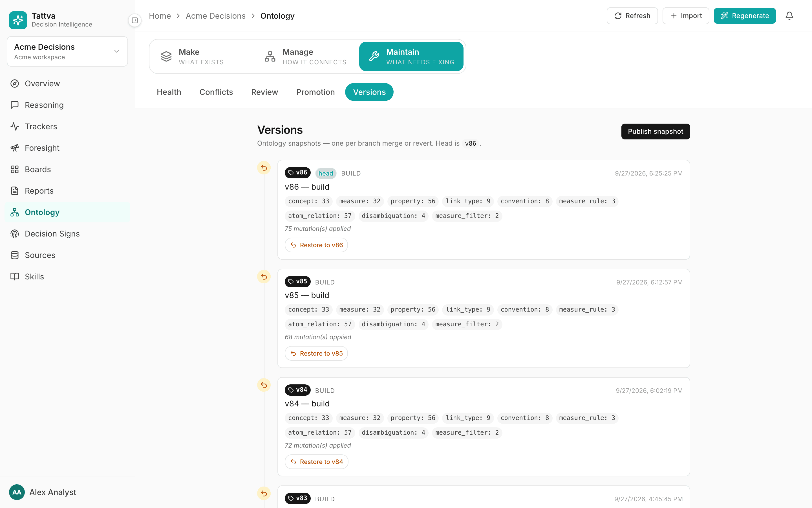The width and height of the screenshot is (812, 508).
Task: Select the Maintain mode tab
Action: click(411, 56)
